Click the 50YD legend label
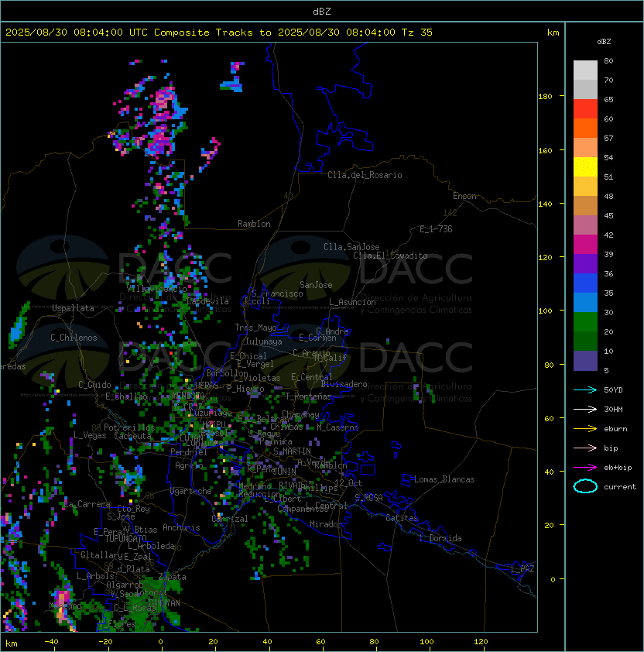The height and width of the screenshot is (652, 644). coord(613,389)
